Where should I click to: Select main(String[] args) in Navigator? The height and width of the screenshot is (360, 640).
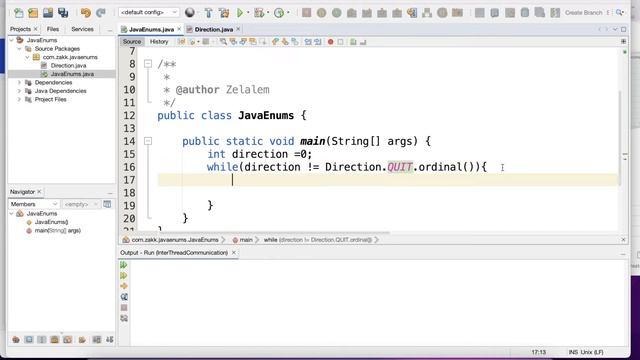pyautogui.click(x=58, y=231)
